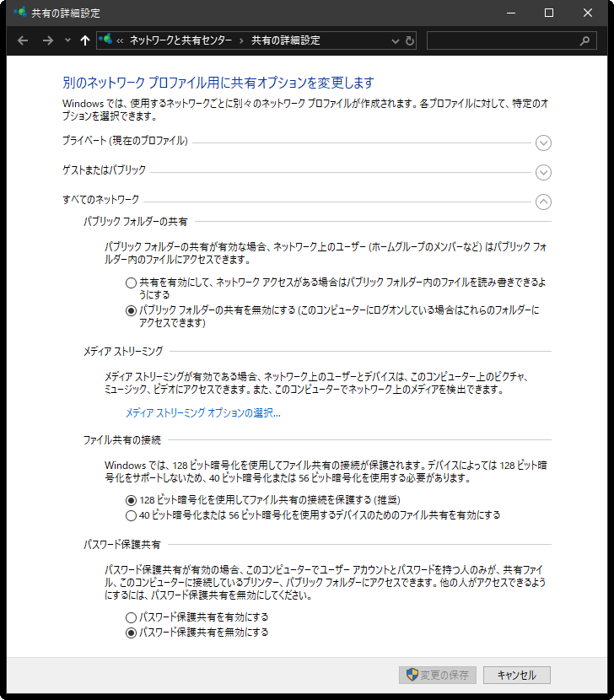This screenshot has width=614, height=700.
Task: Close the 共有の詳細設定 window
Action: pyautogui.click(x=588, y=13)
